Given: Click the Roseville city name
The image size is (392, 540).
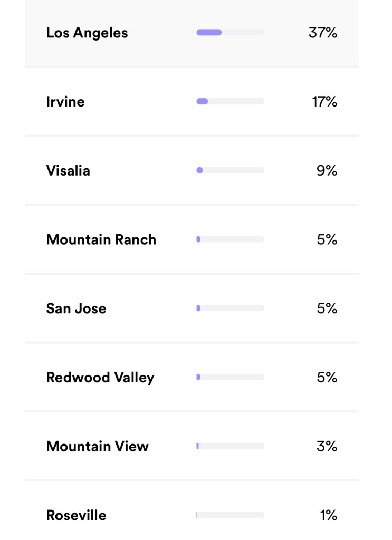Looking at the screenshot, I should pos(76,515).
